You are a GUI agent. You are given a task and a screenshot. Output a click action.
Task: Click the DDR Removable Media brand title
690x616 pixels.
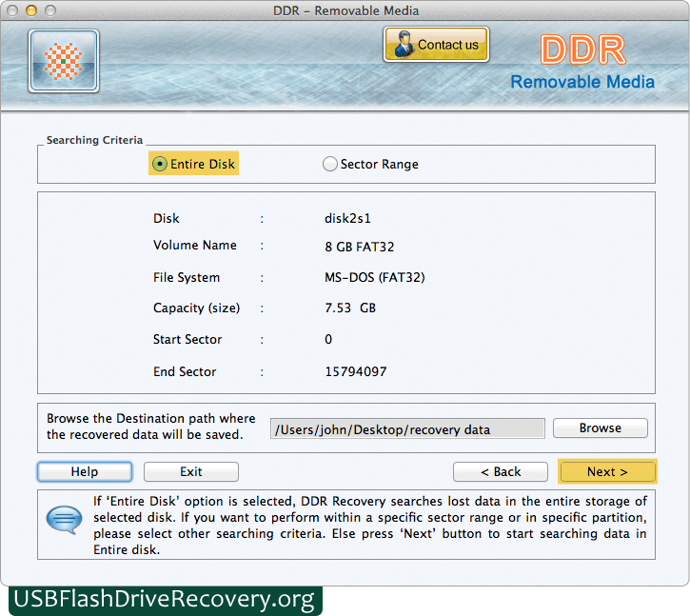click(x=582, y=63)
